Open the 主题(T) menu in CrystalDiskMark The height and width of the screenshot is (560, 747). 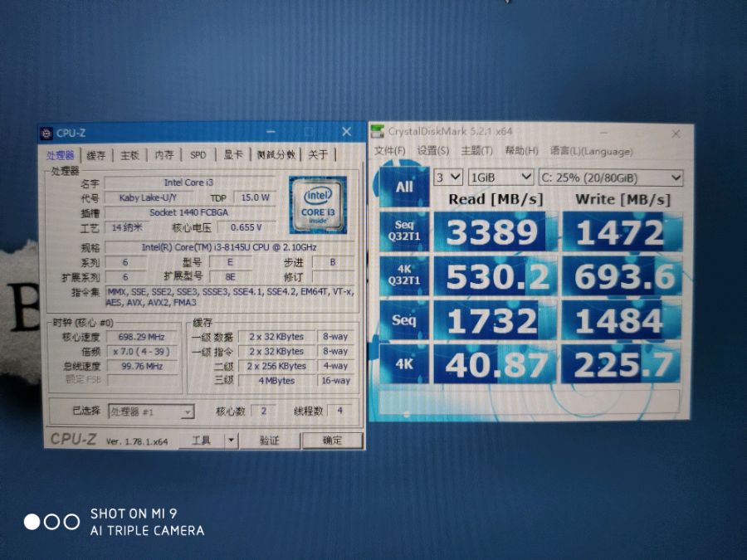(x=476, y=150)
